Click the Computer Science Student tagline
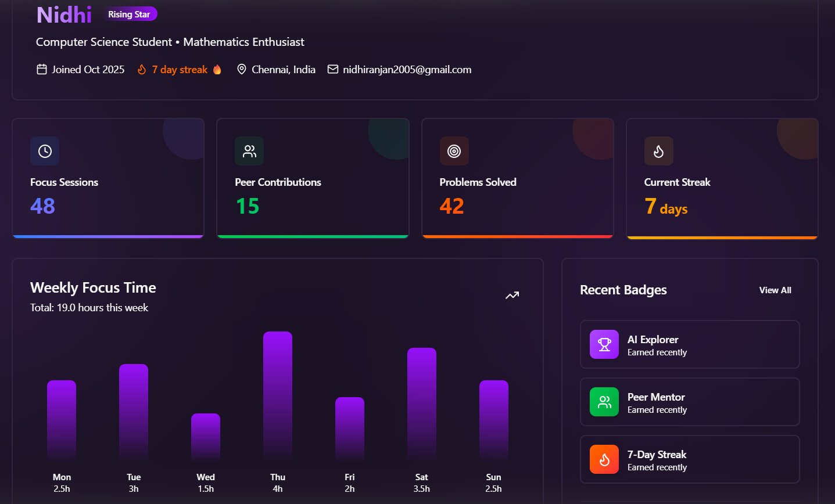Viewport: 835px width, 504px height. pyautogui.click(x=170, y=42)
